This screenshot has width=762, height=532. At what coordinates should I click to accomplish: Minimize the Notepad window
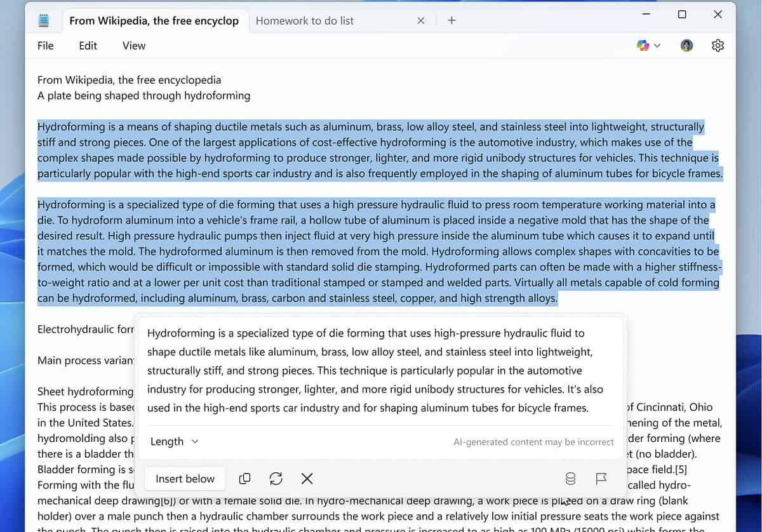(x=646, y=14)
